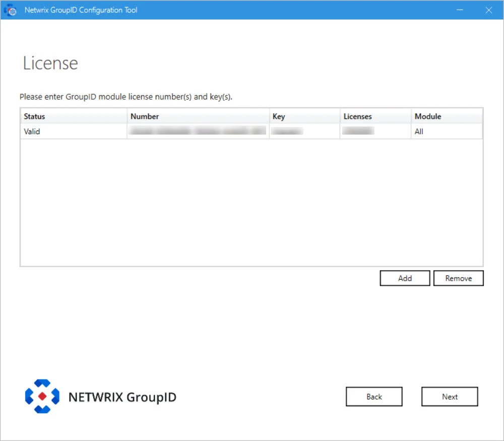Click the NETWRIX GroupID brand text
The height and width of the screenshot is (441, 504).
(122, 397)
